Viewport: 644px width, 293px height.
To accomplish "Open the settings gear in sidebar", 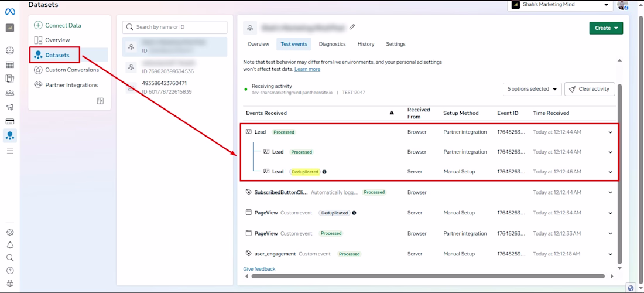I will coord(11,232).
